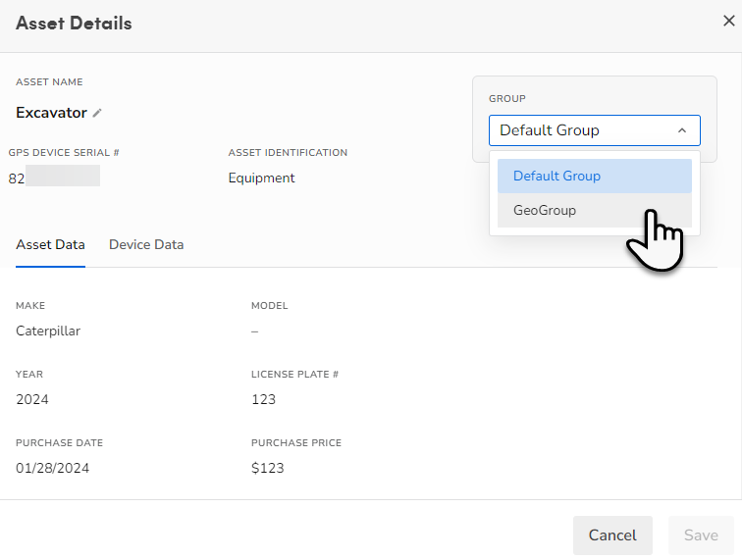Viewport: 742px width, 560px height.
Task: Click the Caterpillar make value
Action: coord(48,331)
